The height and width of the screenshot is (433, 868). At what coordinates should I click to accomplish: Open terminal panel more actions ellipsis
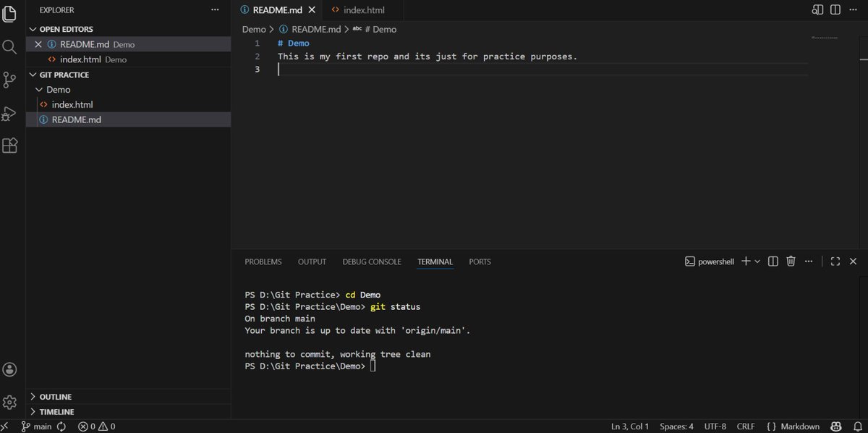[x=810, y=261]
